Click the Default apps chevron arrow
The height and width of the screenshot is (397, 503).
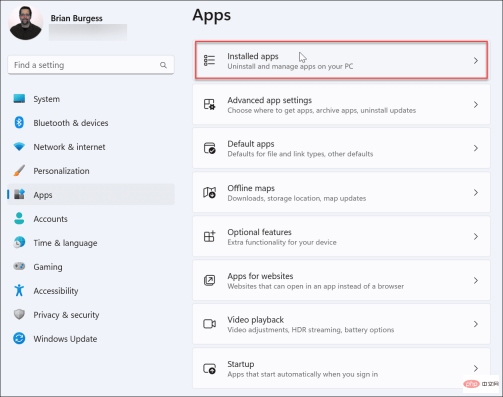(476, 148)
